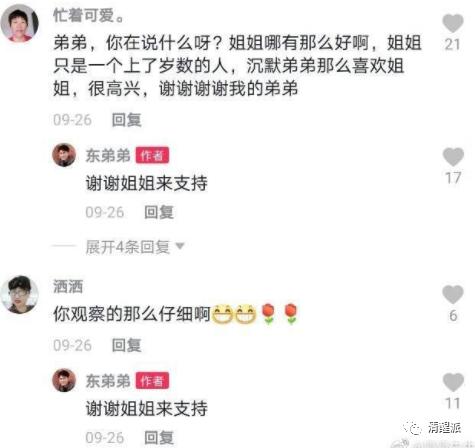The height and width of the screenshot is (448, 475).
Task: Open 忙着可爱's profile avatar
Action: point(20,24)
